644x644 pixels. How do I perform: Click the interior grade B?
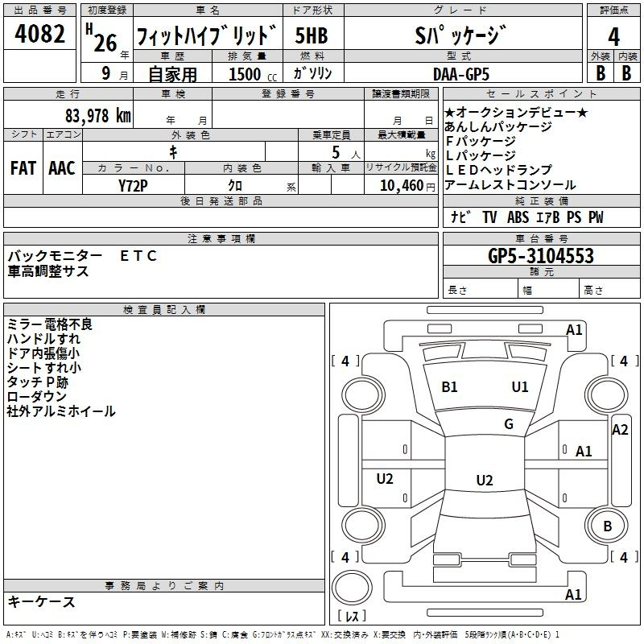point(627,73)
